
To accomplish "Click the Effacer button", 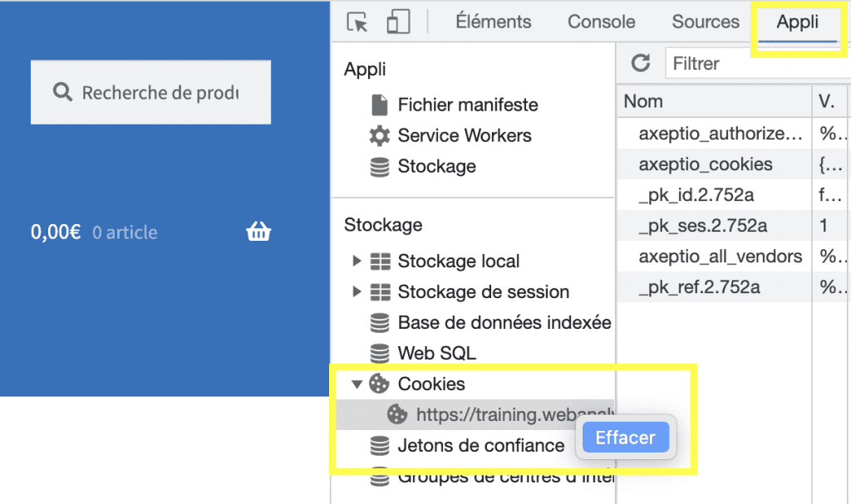I will pos(625,438).
